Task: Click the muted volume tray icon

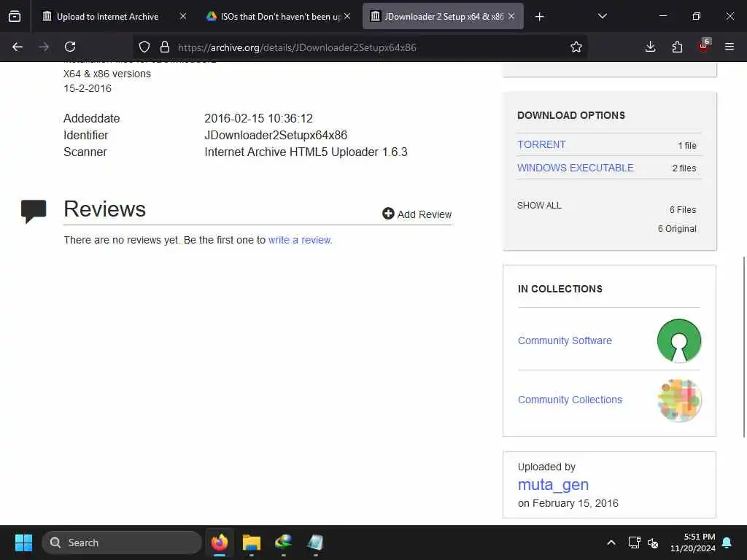Action: click(x=653, y=542)
